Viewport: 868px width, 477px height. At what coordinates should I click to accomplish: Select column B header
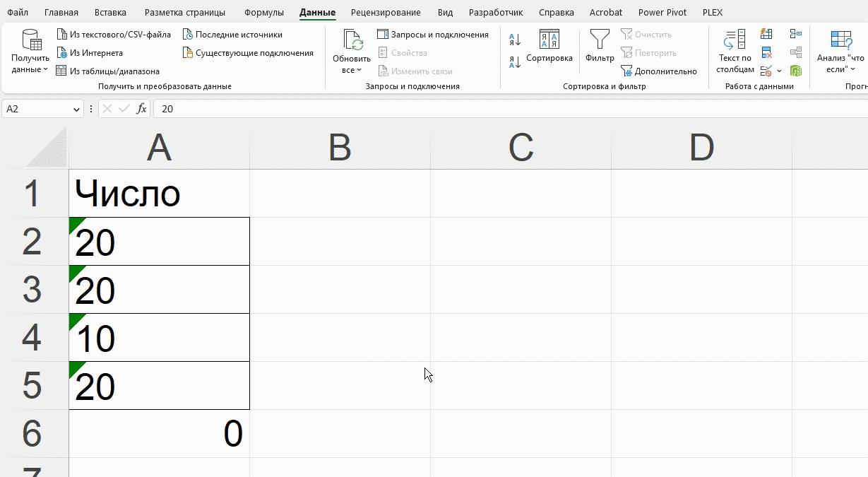(x=340, y=148)
